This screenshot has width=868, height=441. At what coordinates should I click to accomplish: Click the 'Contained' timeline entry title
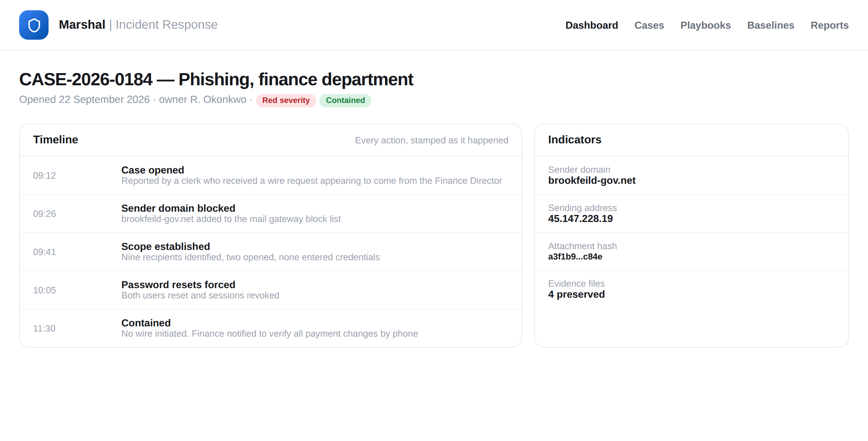[146, 323]
